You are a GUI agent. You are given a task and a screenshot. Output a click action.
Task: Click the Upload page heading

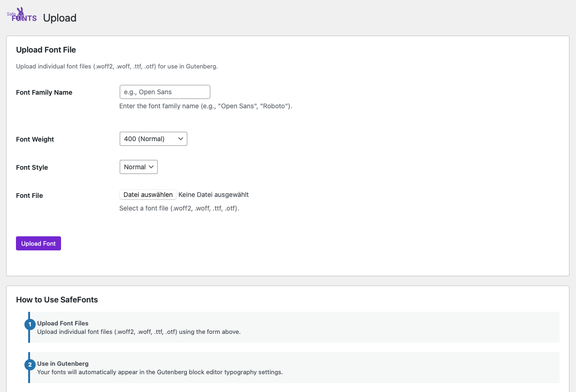60,18
